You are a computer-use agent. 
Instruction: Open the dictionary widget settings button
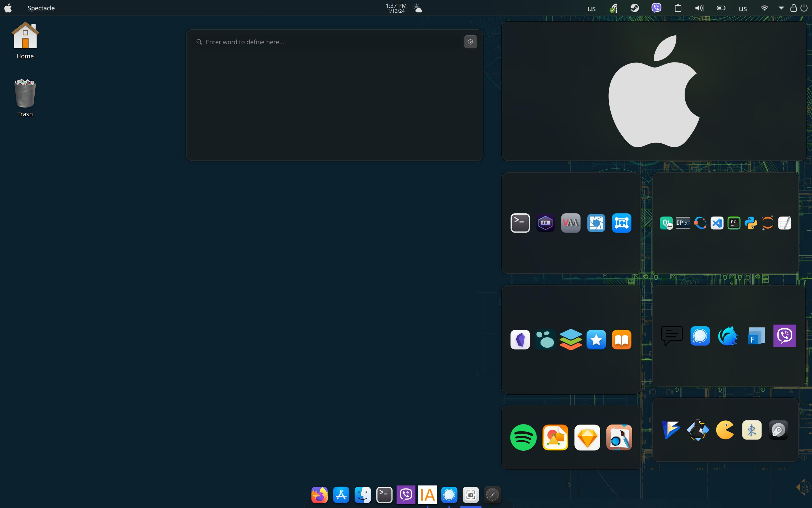(x=470, y=42)
